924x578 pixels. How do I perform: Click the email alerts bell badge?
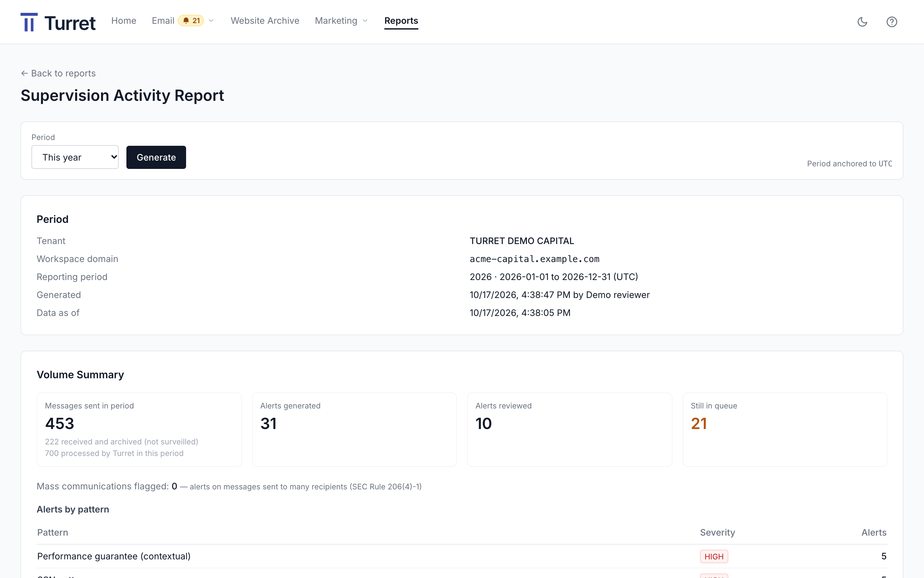(x=191, y=21)
